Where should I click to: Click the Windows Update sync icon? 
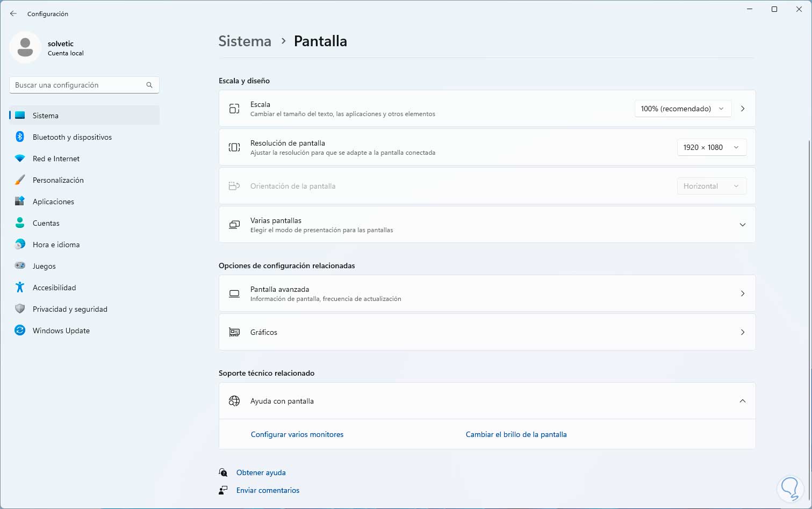pyautogui.click(x=20, y=331)
